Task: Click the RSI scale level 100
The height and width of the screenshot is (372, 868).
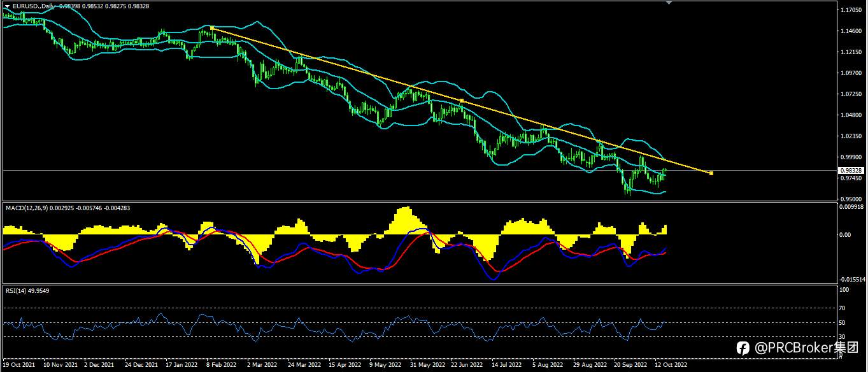Action: tap(844, 289)
